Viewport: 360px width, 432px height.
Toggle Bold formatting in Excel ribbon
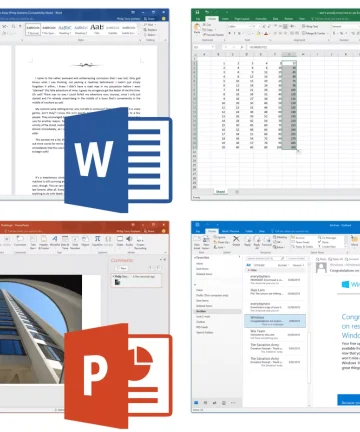point(229,33)
